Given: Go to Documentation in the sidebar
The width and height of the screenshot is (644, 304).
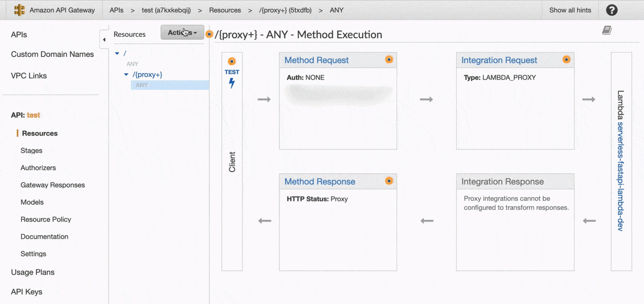Looking at the screenshot, I should tap(44, 237).
